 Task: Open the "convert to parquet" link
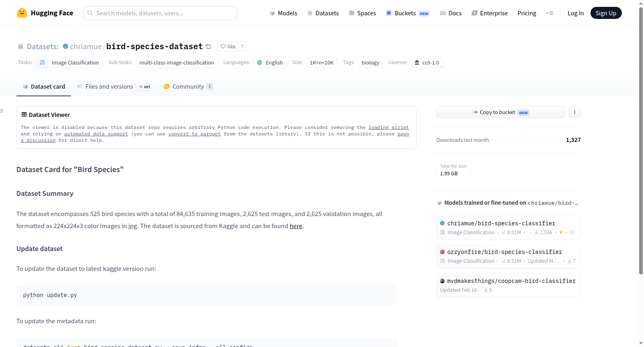click(x=194, y=134)
